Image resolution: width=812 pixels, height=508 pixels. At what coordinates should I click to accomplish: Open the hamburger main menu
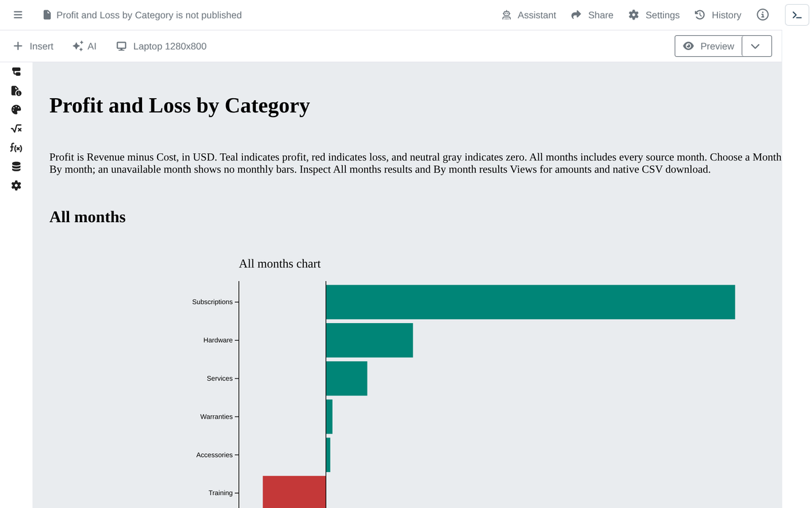click(x=18, y=15)
